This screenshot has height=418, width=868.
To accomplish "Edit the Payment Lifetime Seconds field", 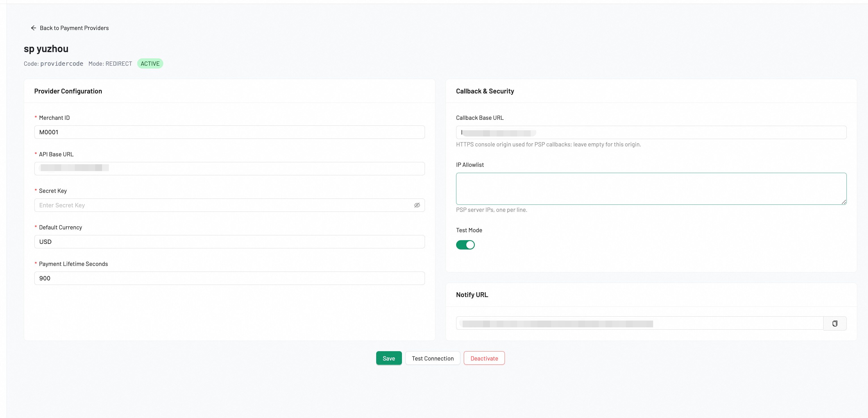I will click(229, 278).
